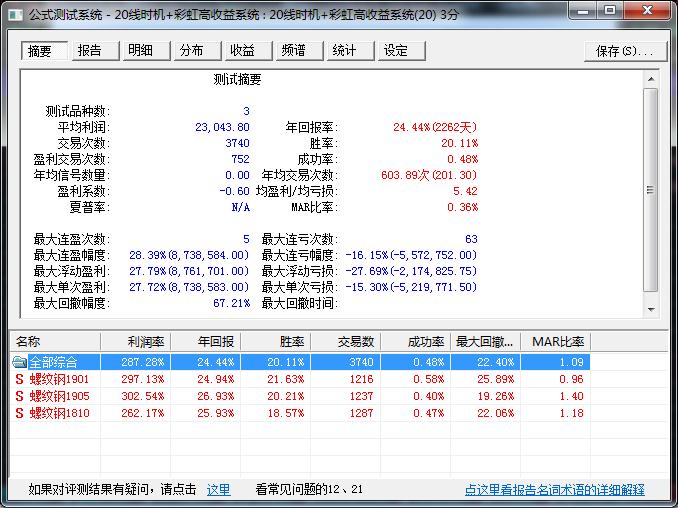Switch to the 频谱 tab
The image size is (678, 508).
300,51
